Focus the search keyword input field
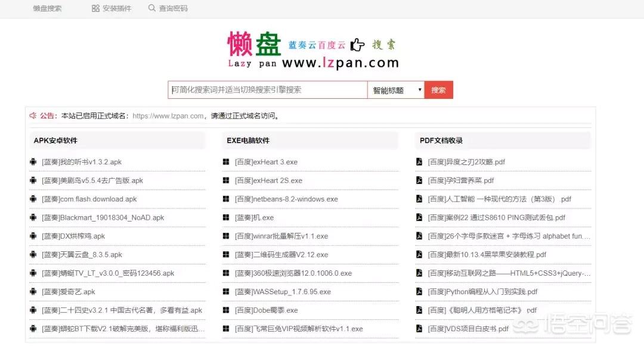This screenshot has height=346, width=644. click(x=267, y=90)
